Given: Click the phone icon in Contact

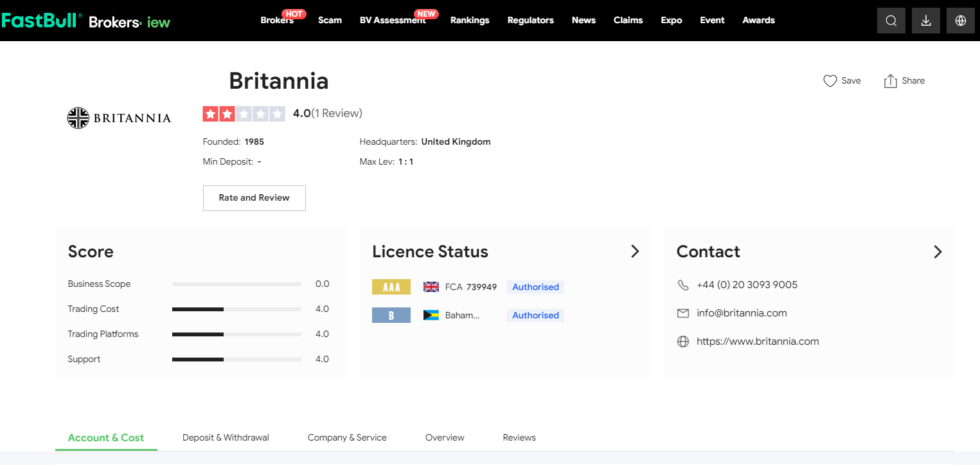Looking at the screenshot, I should click(683, 285).
